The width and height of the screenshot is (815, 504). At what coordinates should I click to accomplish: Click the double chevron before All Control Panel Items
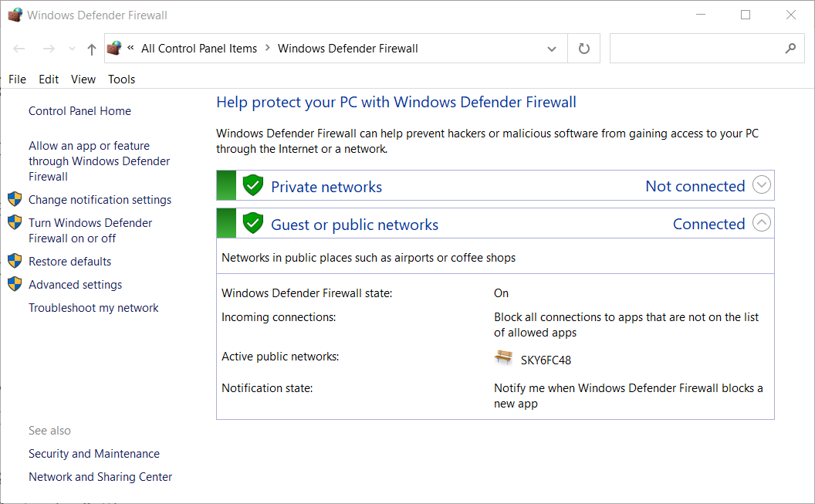[x=130, y=48]
